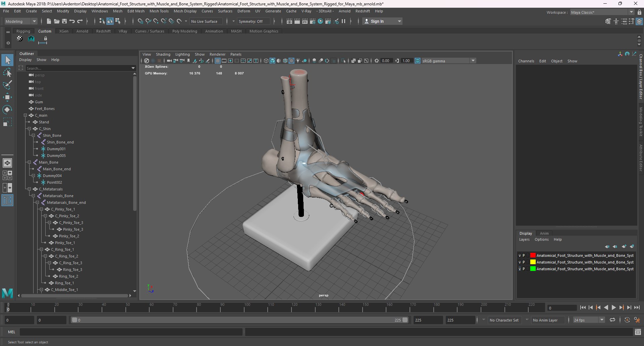644x346 pixels.
Task: Open the Modeling menu set dropdown
Action: coord(21,21)
